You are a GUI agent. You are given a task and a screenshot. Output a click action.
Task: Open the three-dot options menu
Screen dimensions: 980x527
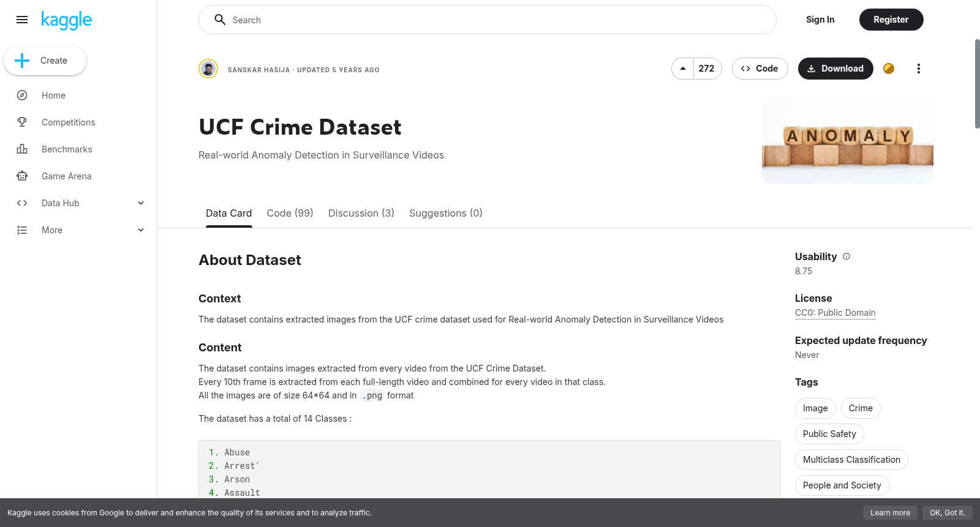click(918, 69)
